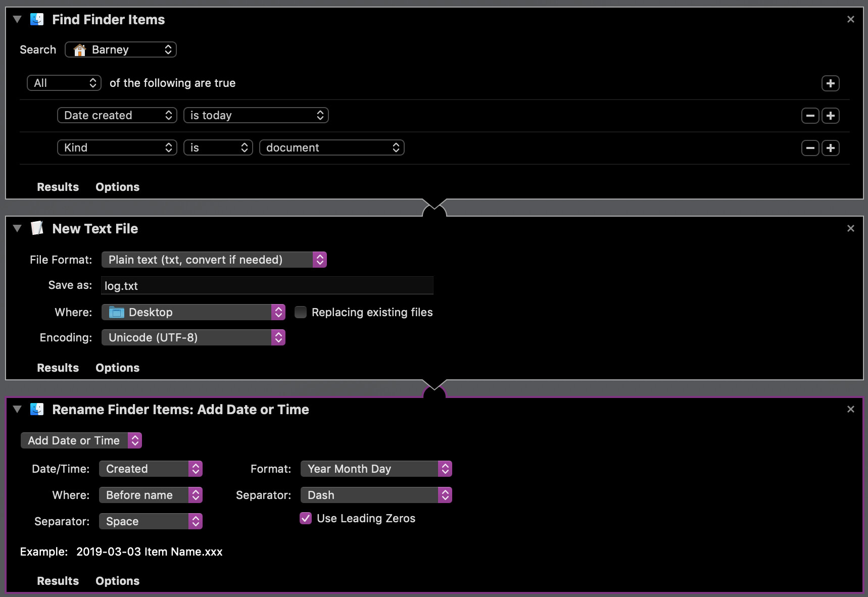Click the text file icon beside New Text File

point(37,228)
